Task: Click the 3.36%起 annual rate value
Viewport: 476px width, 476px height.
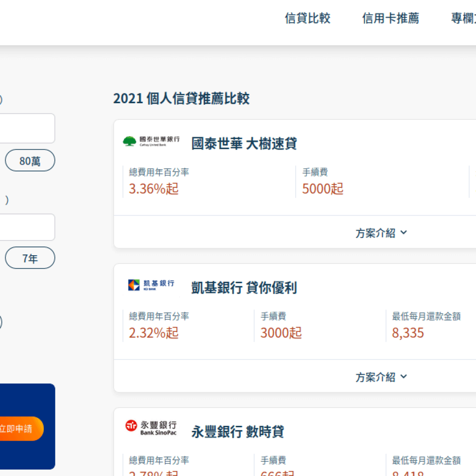Action: coord(154,189)
